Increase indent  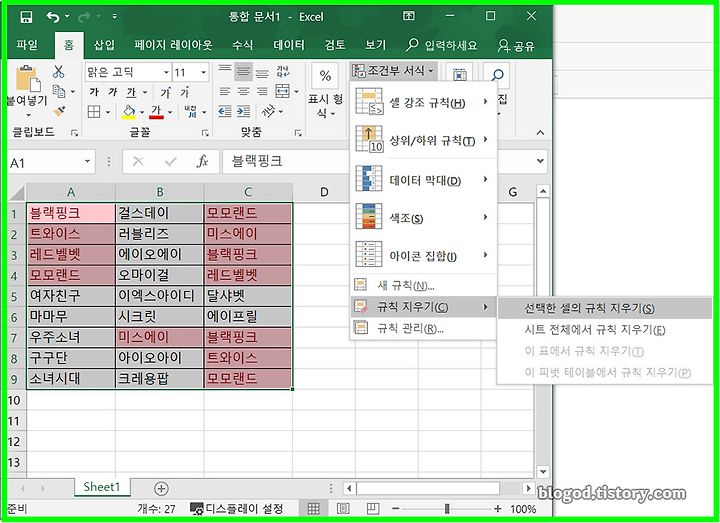[x=243, y=112]
